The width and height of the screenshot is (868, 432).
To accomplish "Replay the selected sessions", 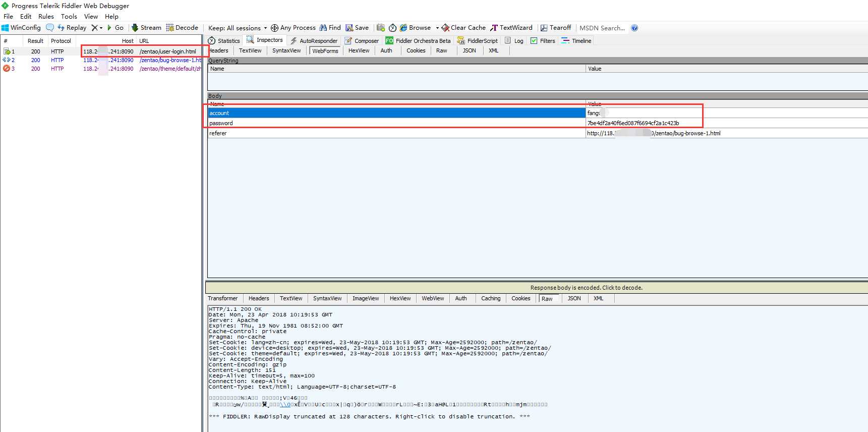I will click(72, 28).
